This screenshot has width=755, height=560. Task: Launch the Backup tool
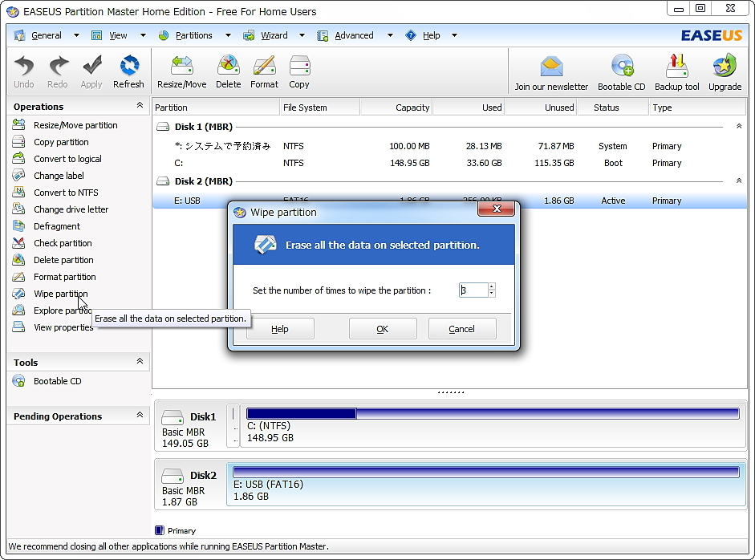click(x=676, y=72)
